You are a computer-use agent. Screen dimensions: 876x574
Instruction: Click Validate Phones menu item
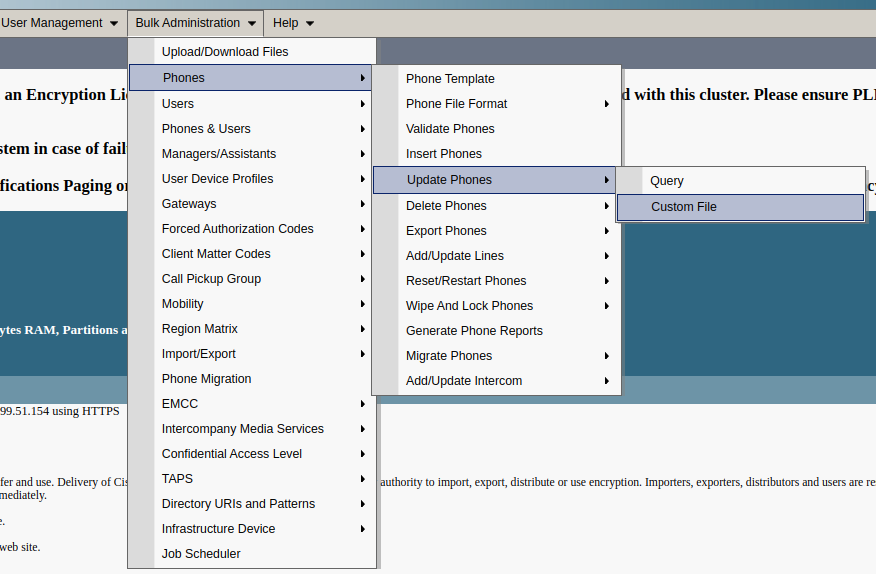pyautogui.click(x=450, y=129)
